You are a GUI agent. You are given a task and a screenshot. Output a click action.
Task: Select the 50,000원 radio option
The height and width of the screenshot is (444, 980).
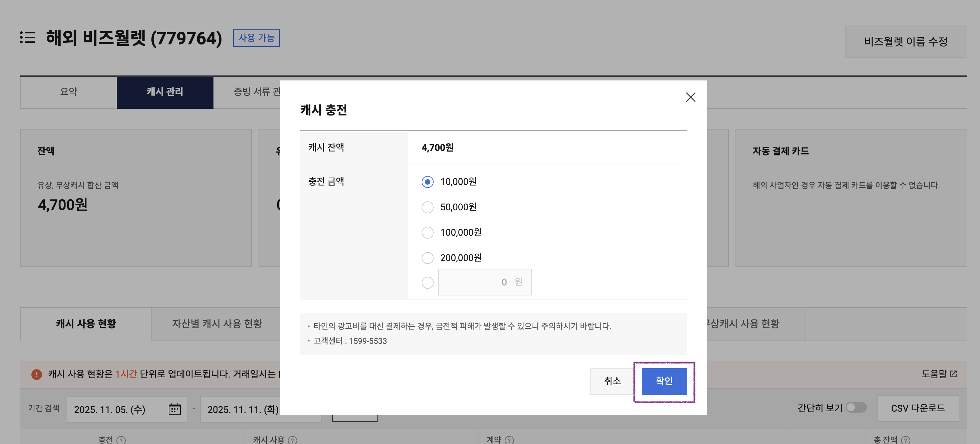427,207
